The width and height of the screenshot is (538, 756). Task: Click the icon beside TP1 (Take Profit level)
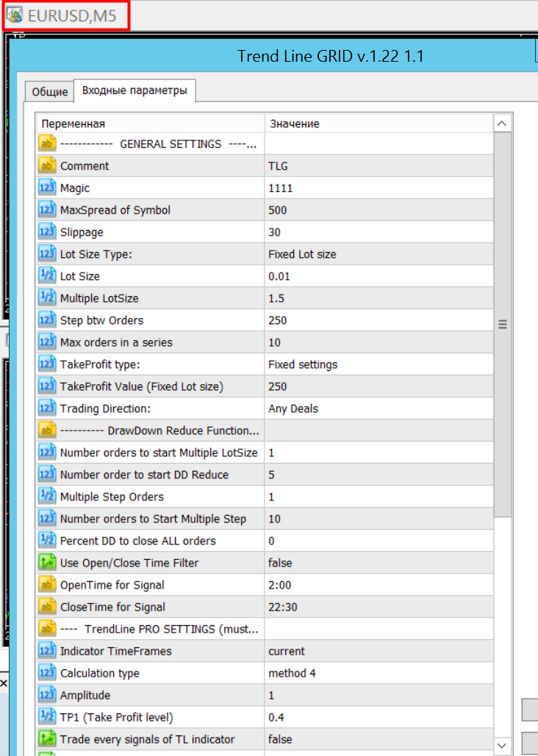pyautogui.click(x=47, y=717)
